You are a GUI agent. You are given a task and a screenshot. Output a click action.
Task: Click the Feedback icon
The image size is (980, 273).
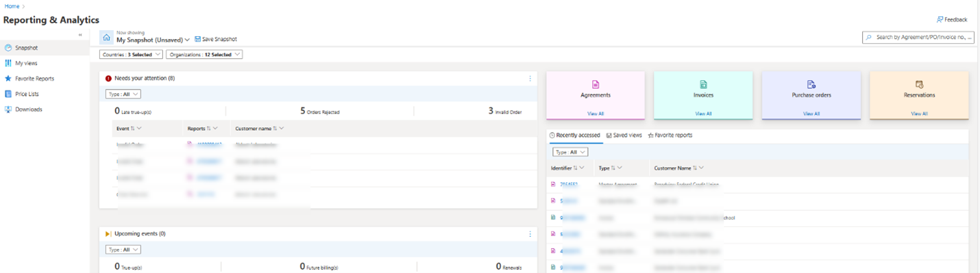point(940,20)
